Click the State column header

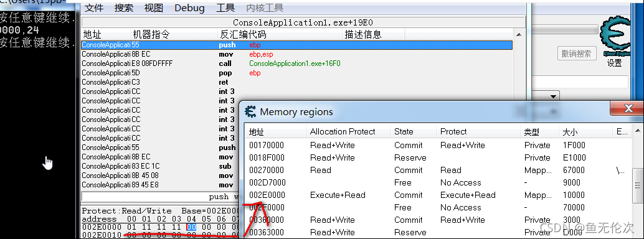pyautogui.click(x=412, y=132)
